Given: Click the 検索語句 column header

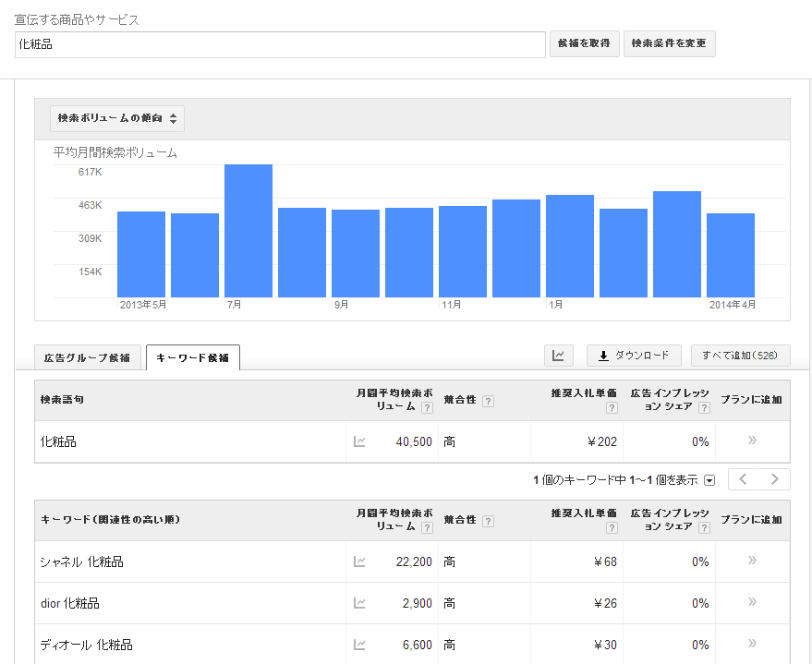Looking at the screenshot, I should point(62,400).
